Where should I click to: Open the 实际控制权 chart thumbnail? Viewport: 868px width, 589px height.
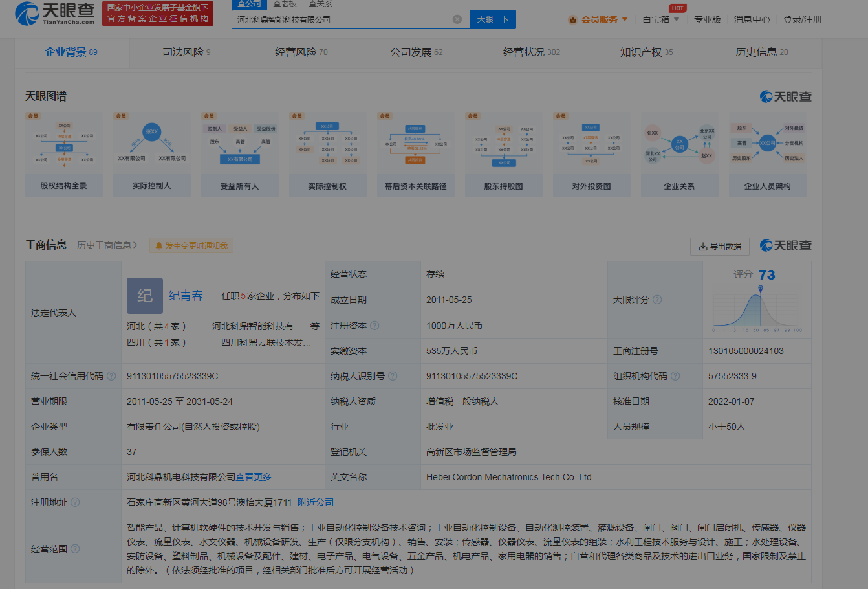tap(327, 155)
